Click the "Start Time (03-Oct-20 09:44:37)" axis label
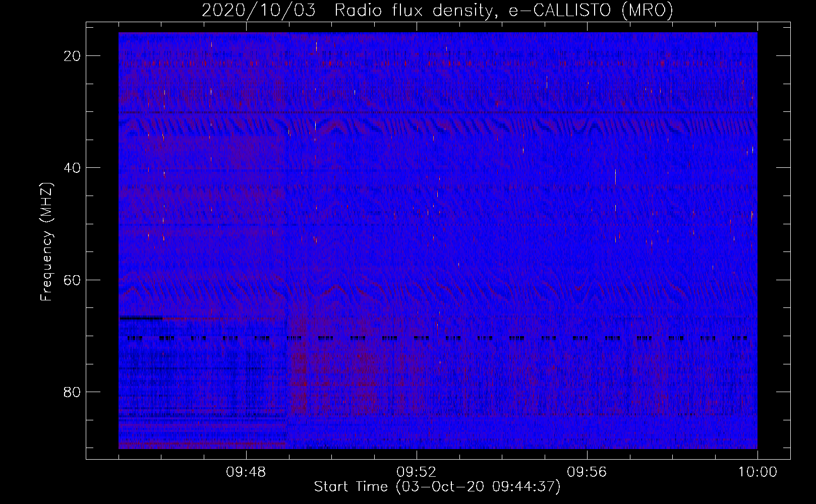Viewport: 816px width, 504px height. point(437,487)
